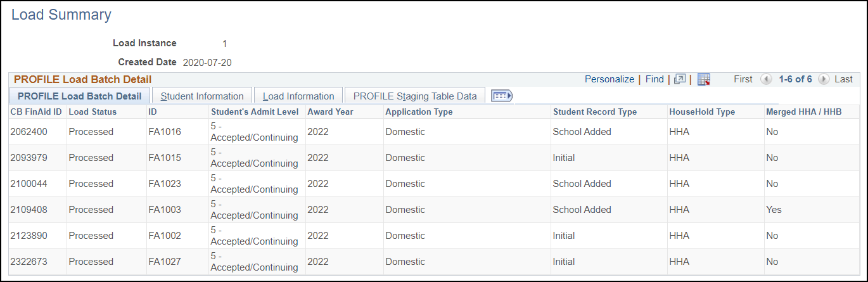Image resolution: width=868 pixels, height=282 pixels.
Task: Open the Load Information tab
Action: [298, 96]
